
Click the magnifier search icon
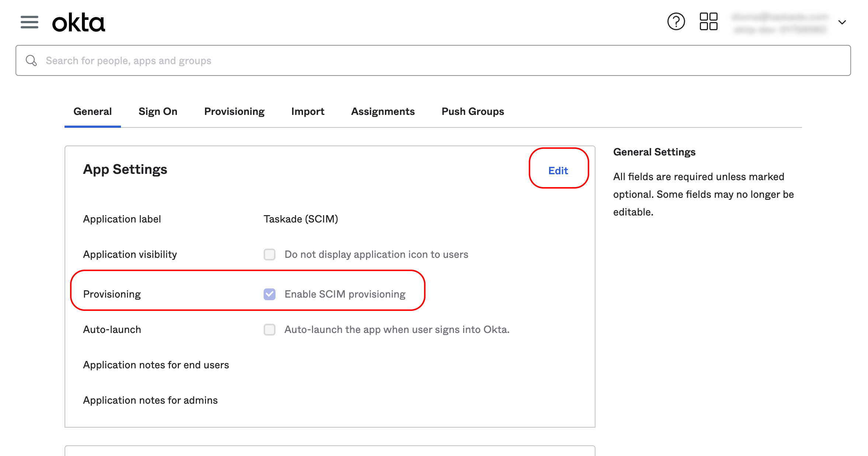click(31, 61)
